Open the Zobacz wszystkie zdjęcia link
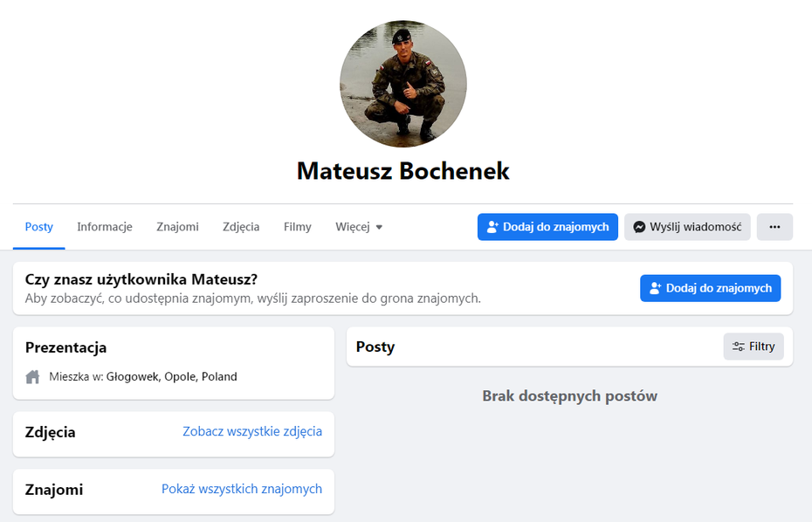The width and height of the screenshot is (812, 522). [252, 431]
